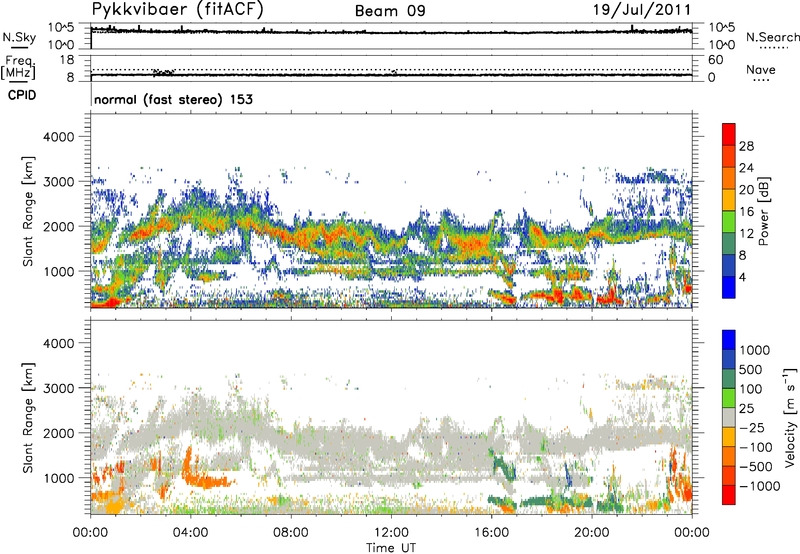Click the 4000 tick of power panel
800x554 pixels.
(x=58, y=137)
